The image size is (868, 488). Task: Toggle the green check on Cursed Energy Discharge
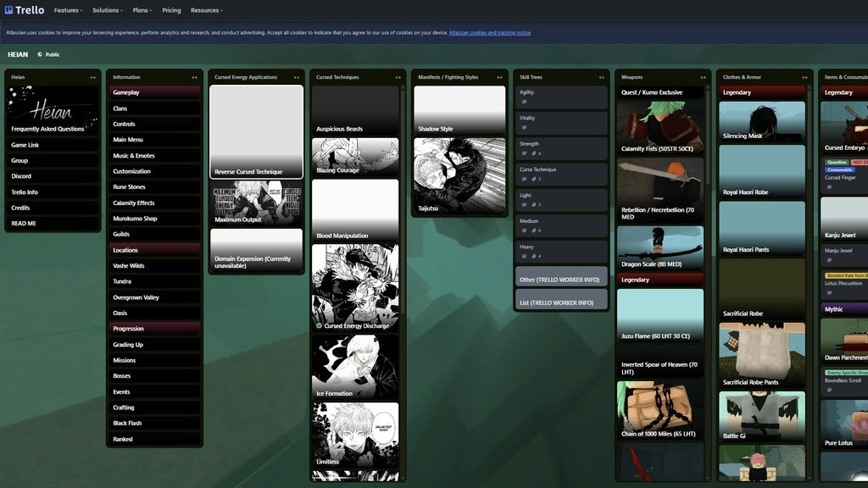coord(319,326)
